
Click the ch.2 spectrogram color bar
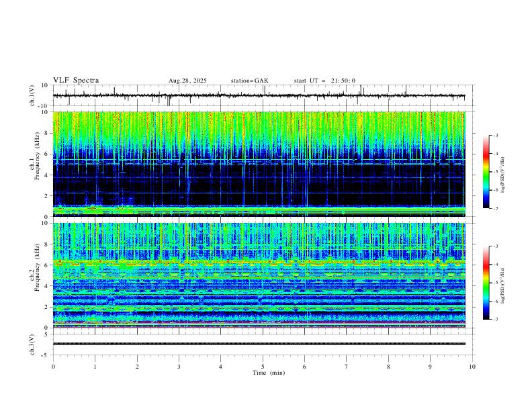coord(486,283)
